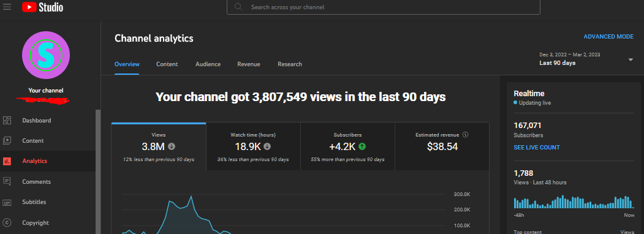
Task: Click the estimated revenue info icon
Action: coord(465,135)
